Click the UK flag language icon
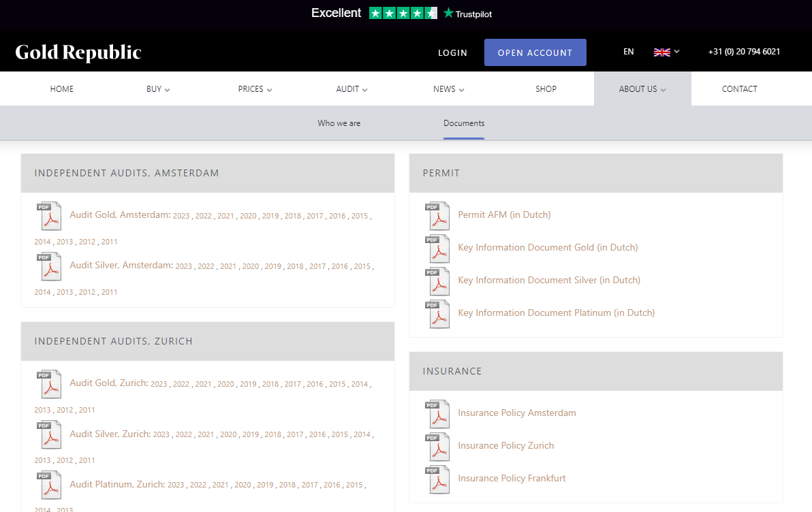 click(662, 52)
